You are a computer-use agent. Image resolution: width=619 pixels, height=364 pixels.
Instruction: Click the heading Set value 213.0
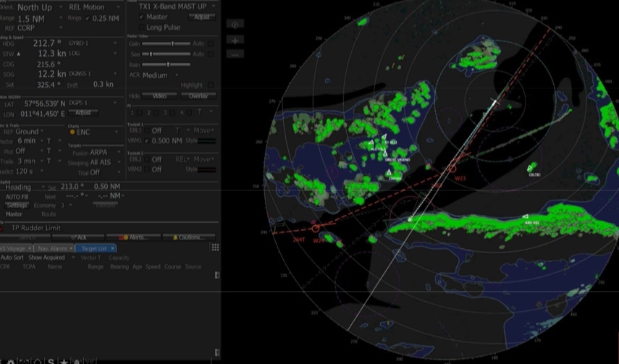pyautogui.click(x=72, y=187)
